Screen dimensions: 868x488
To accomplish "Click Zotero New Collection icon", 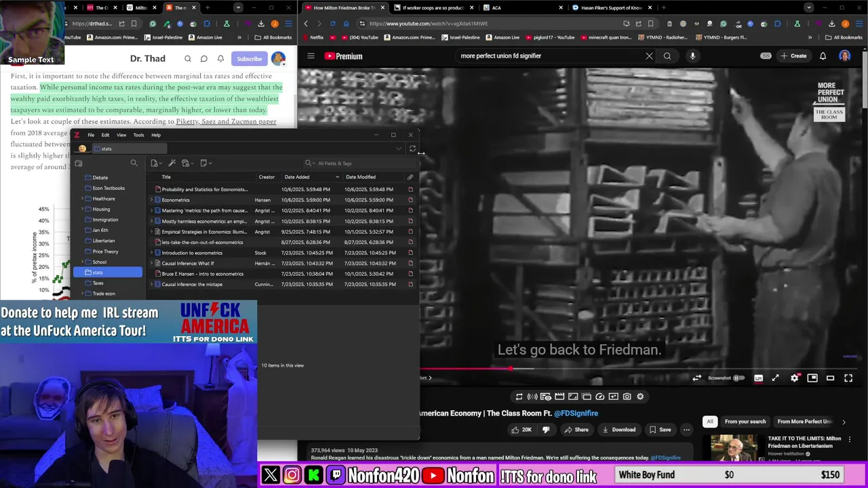I will (79, 163).
